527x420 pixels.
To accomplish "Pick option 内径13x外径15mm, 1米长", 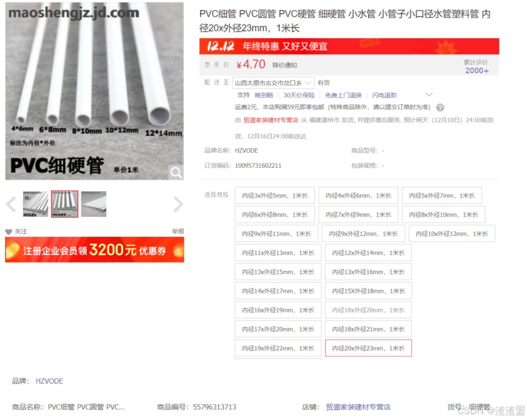I will point(278,272).
